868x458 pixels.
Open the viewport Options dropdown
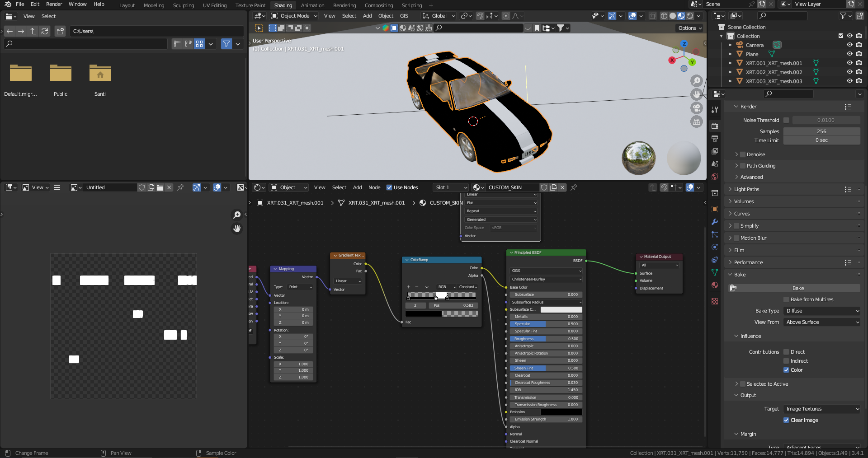click(690, 28)
